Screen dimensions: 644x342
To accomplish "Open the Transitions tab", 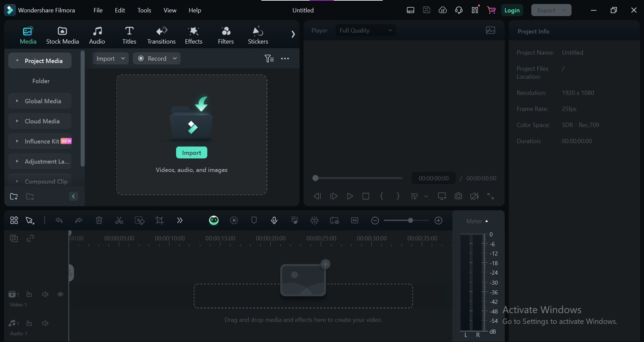I will click(x=161, y=35).
